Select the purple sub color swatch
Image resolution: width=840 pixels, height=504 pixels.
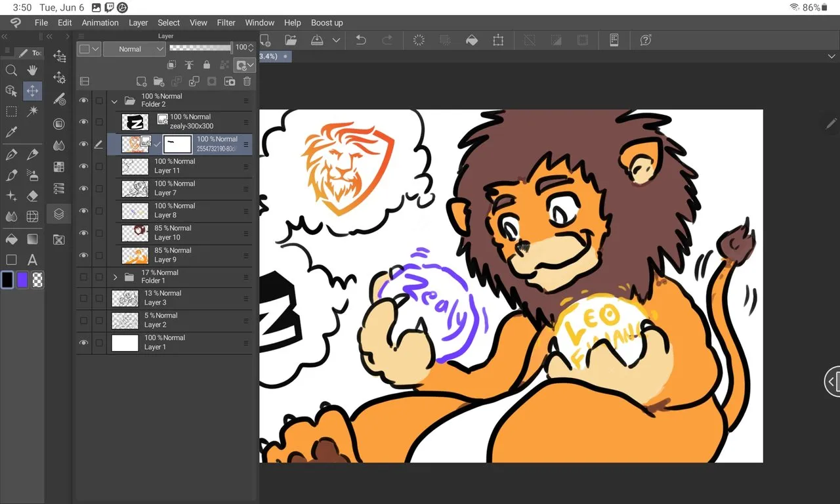coord(23,280)
